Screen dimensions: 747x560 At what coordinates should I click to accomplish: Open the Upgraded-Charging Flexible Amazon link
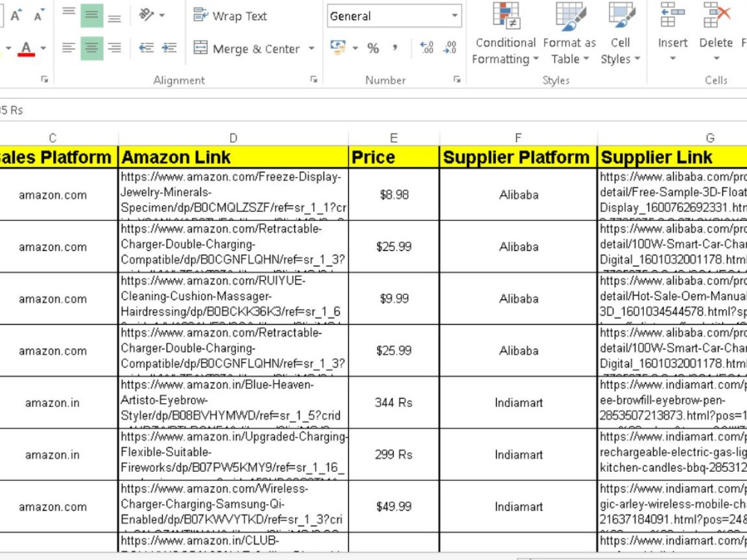pyautogui.click(x=233, y=455)
